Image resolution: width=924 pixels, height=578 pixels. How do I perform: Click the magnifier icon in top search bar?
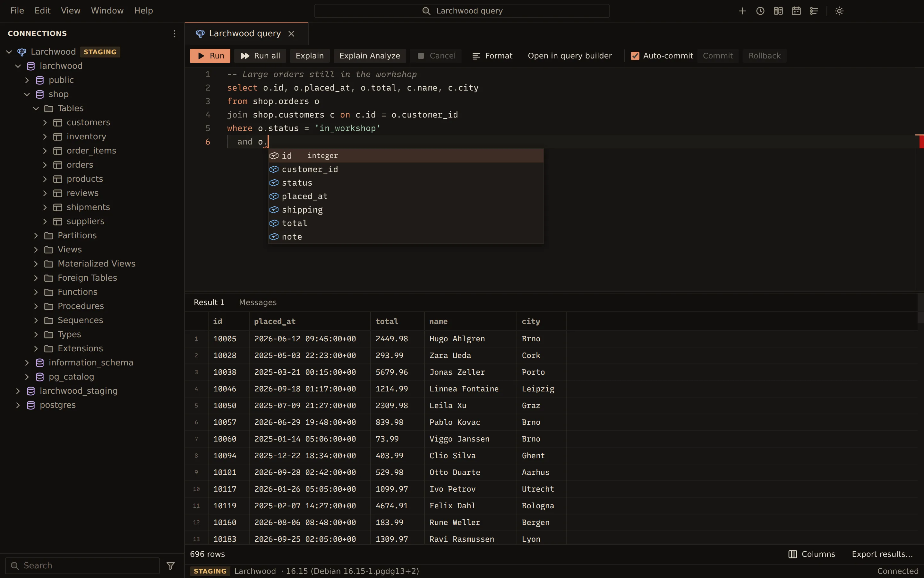tap(426, 11)
